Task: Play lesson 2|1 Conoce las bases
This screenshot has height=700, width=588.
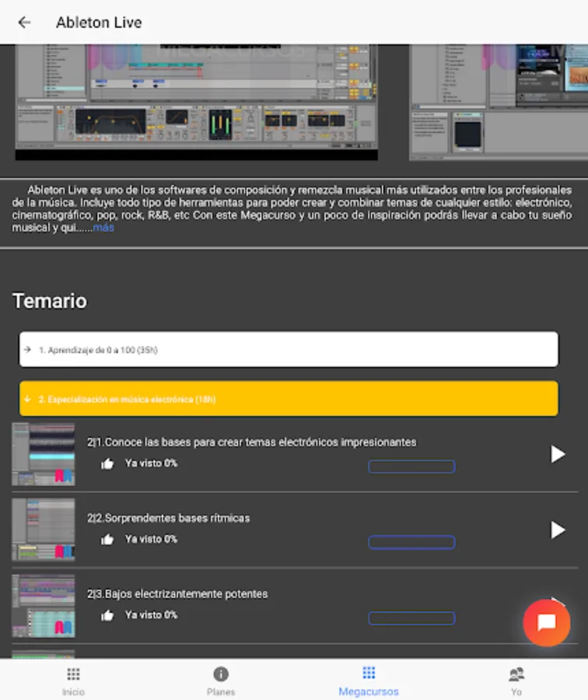Action: [x=557, y=454]
